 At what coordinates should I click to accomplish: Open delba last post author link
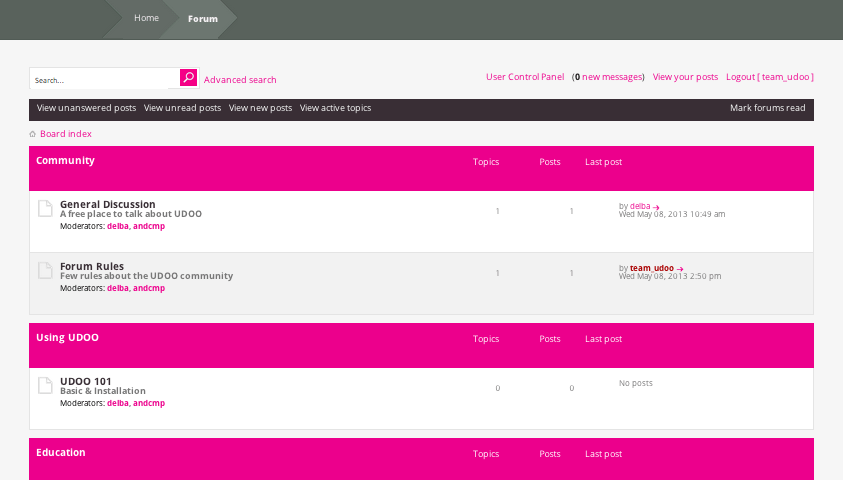[640, 206]
